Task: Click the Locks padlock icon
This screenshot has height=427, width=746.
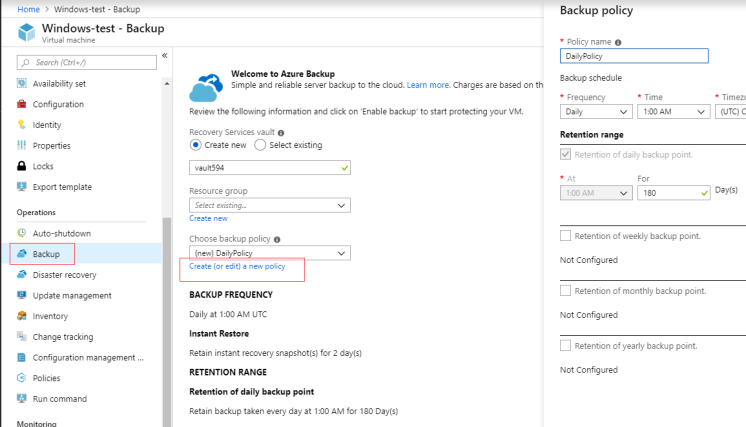Action: (21, 166)
